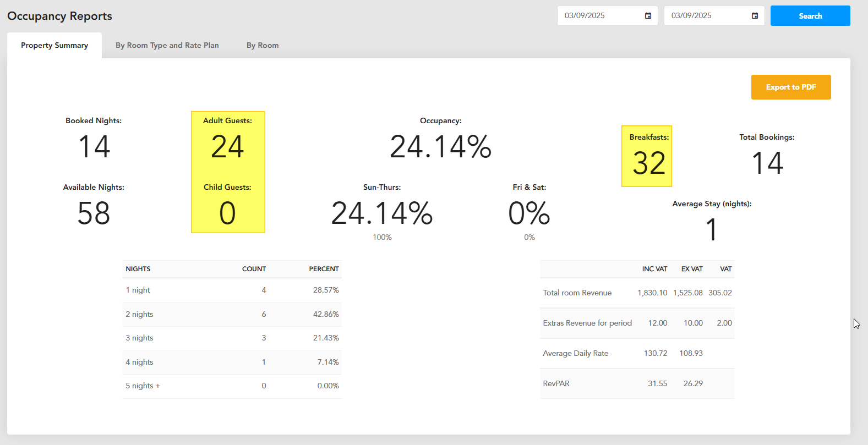The width and height of the screenshot is (868, 445).
Task: Click the INC VAT column header
Action: 654,269
